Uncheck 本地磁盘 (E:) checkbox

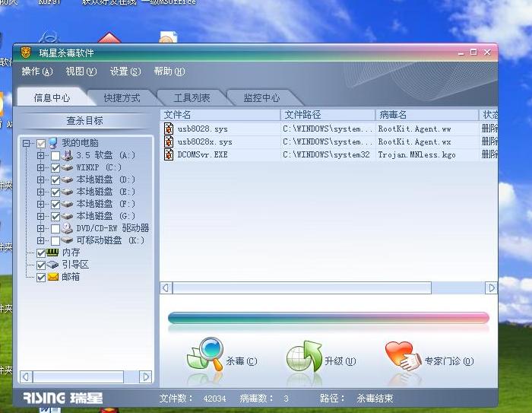click(x=55, y=192)
